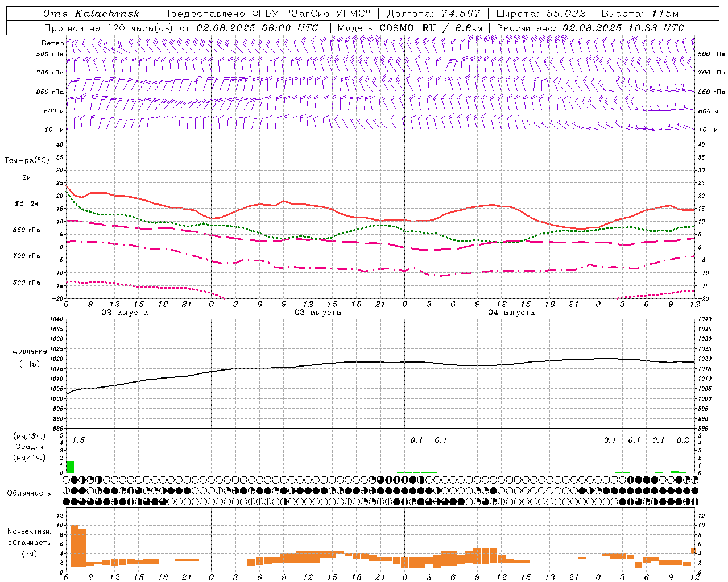Click the (мм/3ч.) precipitation unit label
728x582 pixels.
(30, 436)
